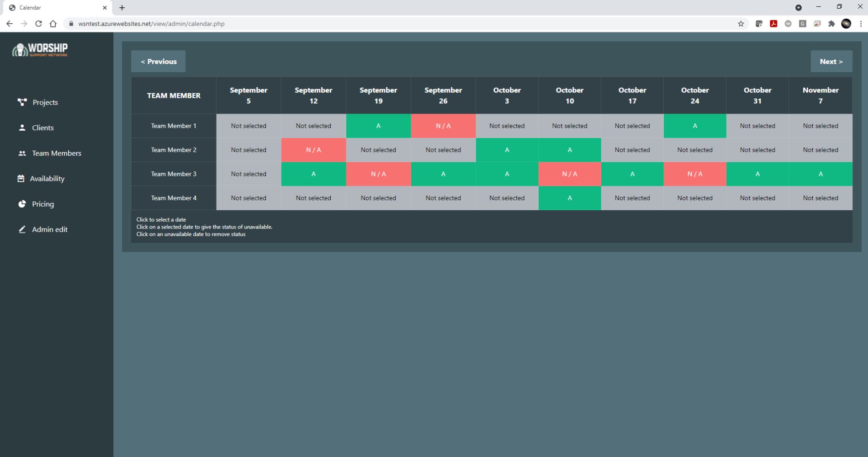Toggle Team Member 2 October 3 availability
The width and height of the screenshot is (868, 457).
(507, 150)
